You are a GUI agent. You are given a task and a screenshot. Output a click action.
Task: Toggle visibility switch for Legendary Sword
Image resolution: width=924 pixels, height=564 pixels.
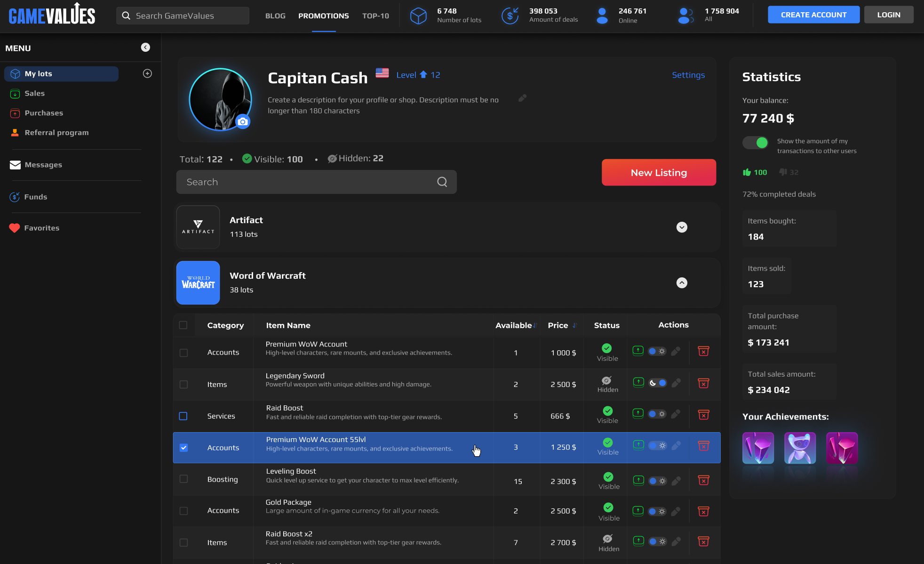pyautogui.click(x=657, y=383)
